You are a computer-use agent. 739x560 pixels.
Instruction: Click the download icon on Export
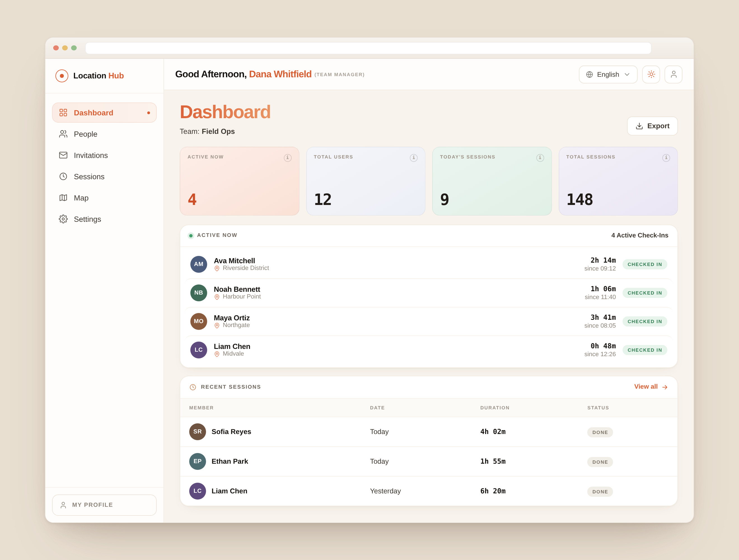coord(639,126)
